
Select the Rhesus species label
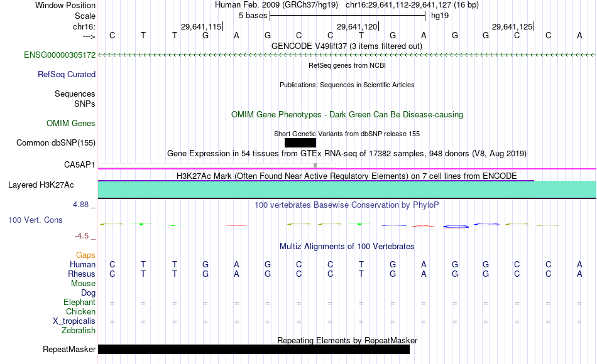point(82,274)
